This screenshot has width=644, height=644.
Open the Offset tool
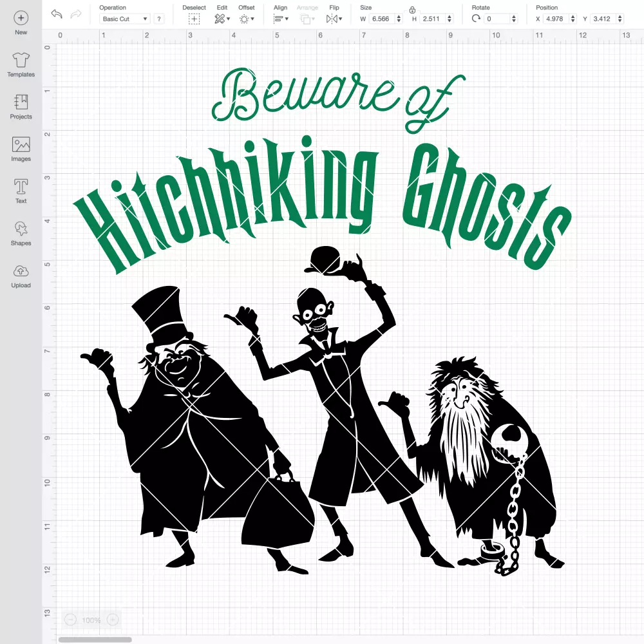click(247, 19)
